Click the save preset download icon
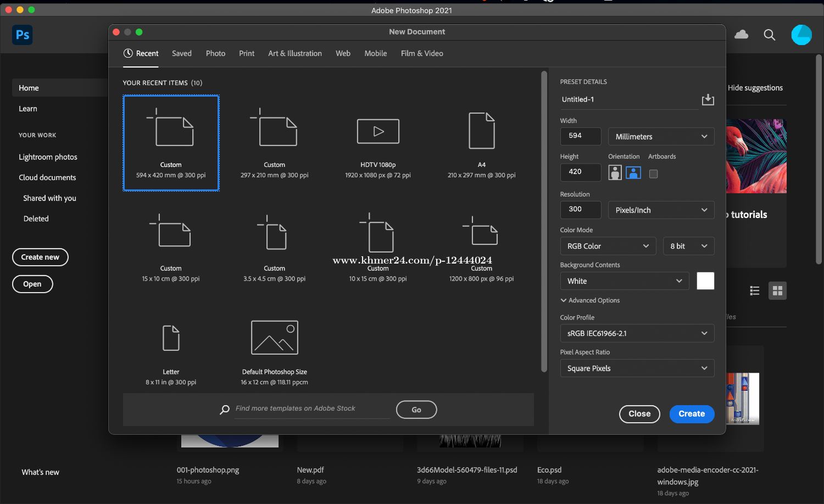This screenshot has width=824, height=504. point(708,99)
